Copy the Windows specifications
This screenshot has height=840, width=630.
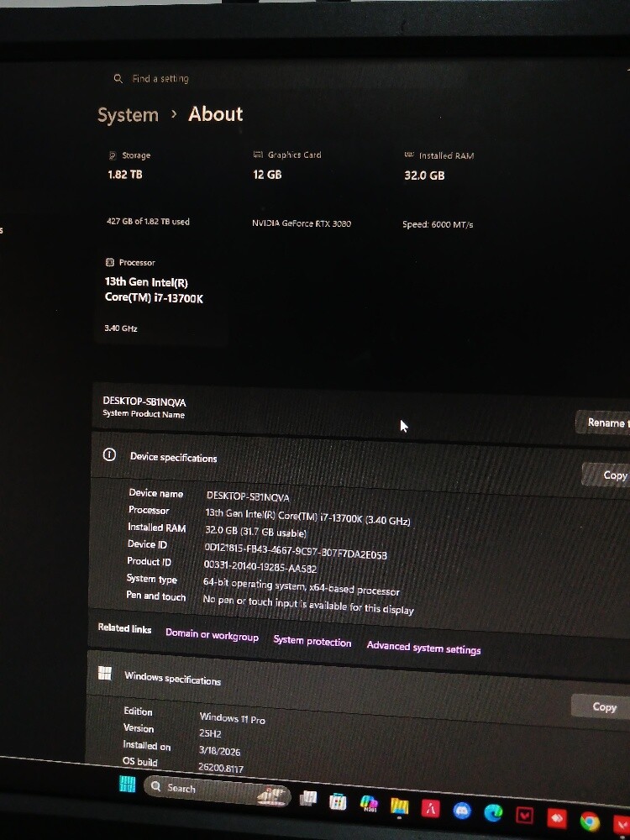tap(601, 706)
